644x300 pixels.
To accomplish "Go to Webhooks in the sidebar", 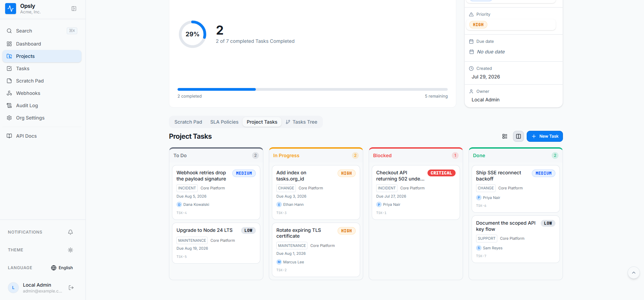I will [42, 93].
